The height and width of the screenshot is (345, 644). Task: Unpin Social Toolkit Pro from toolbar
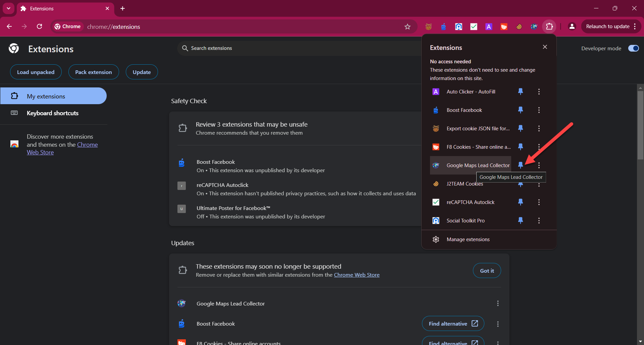pyautogui.click(x=520, y=220)
